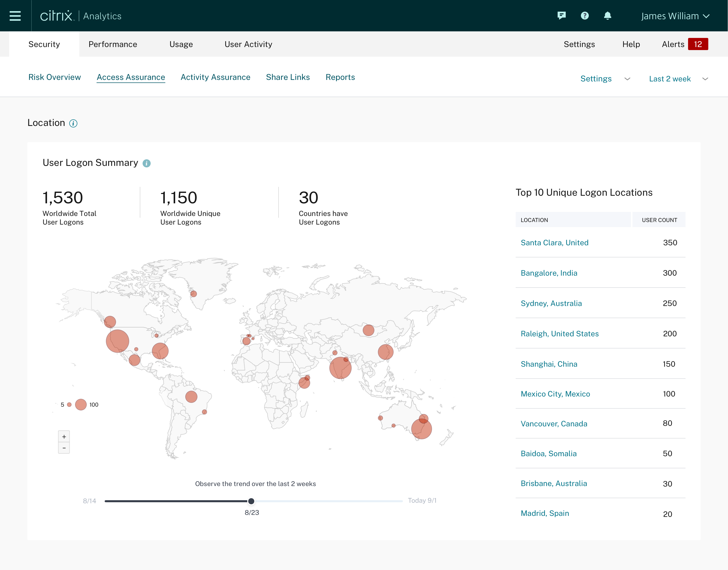The width and height of the screenshot is (728, 570).
Task: Click the User Logon Summary info icon
Action: pos(146,163)
